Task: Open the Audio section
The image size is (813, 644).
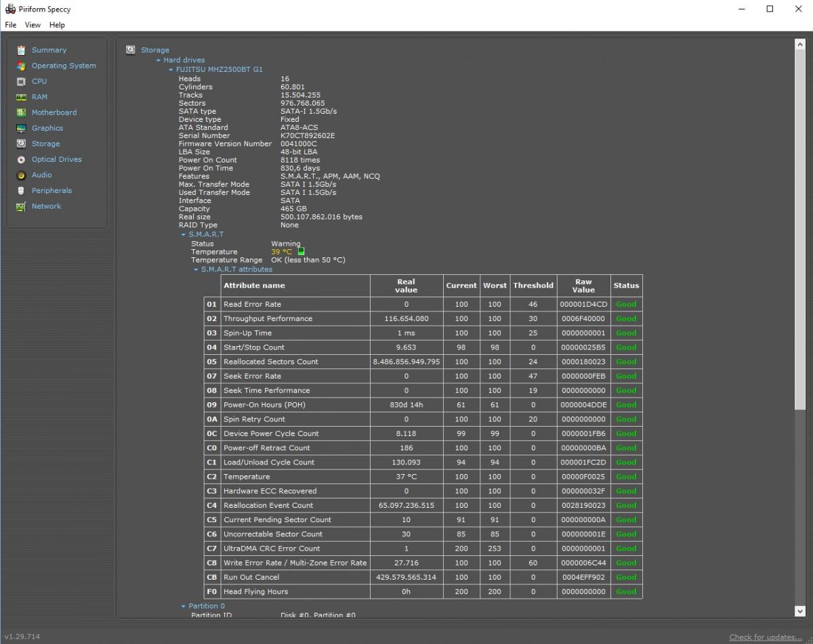Action: click(42, 175)
